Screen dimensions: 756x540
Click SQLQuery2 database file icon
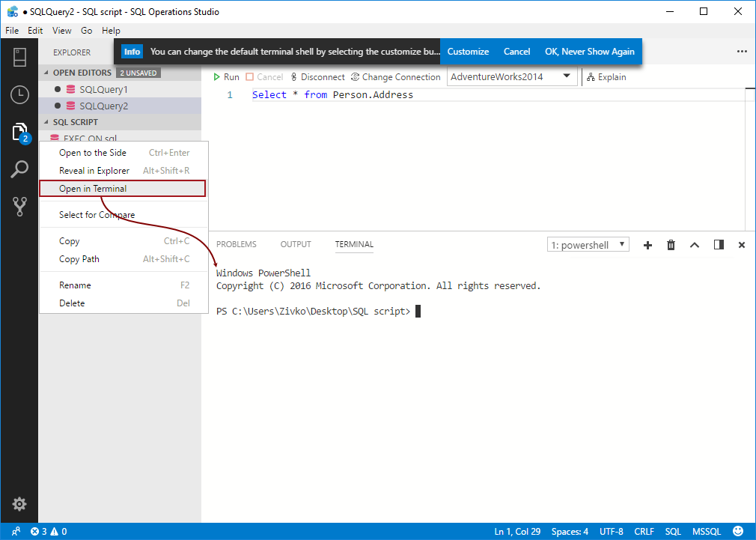point(70,106)
